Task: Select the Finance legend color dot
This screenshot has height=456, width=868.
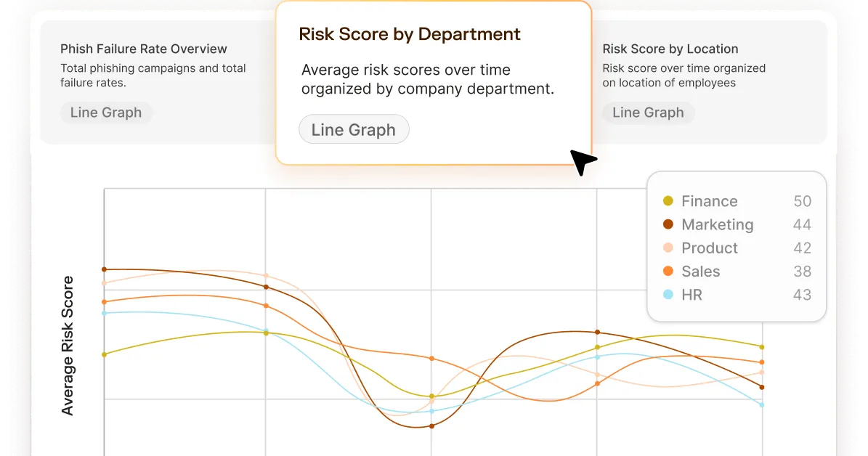Action: pyautogui.click(x=669, y=201)
